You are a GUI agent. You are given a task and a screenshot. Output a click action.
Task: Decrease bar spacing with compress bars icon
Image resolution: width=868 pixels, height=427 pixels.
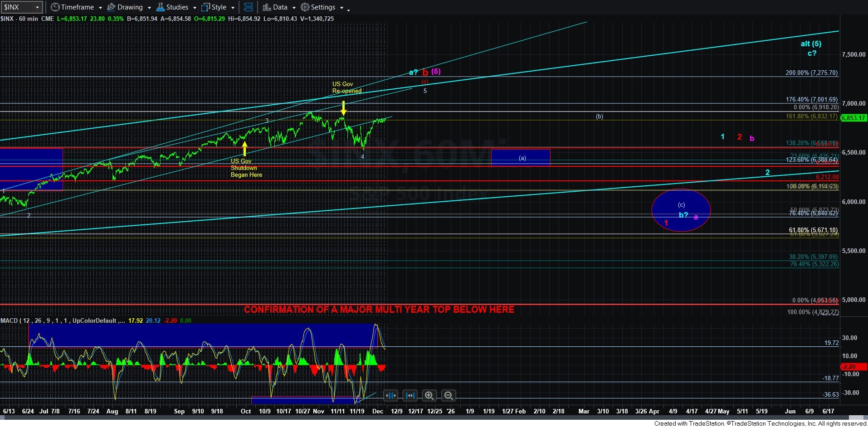point(390,396)
